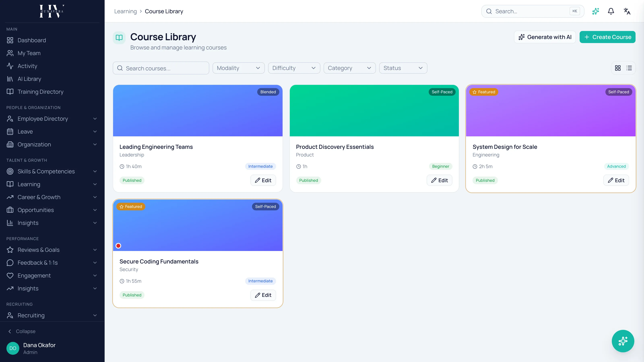Open Category filter dropdown

350,68
